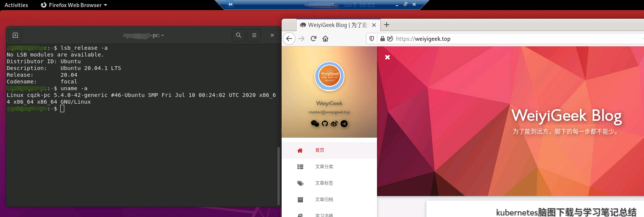Viewport: 644px width, 217px height.
Task: Reload the current Firefox page
Action: point(313,39)
